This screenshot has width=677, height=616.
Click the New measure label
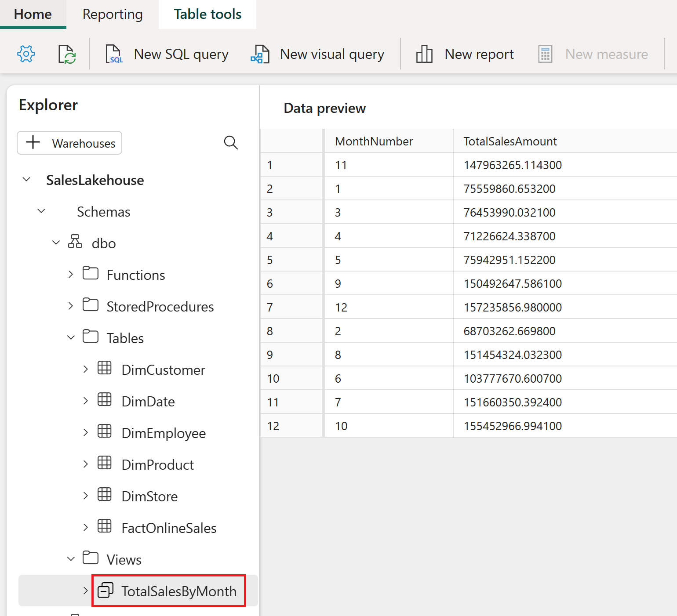(607, 54)
